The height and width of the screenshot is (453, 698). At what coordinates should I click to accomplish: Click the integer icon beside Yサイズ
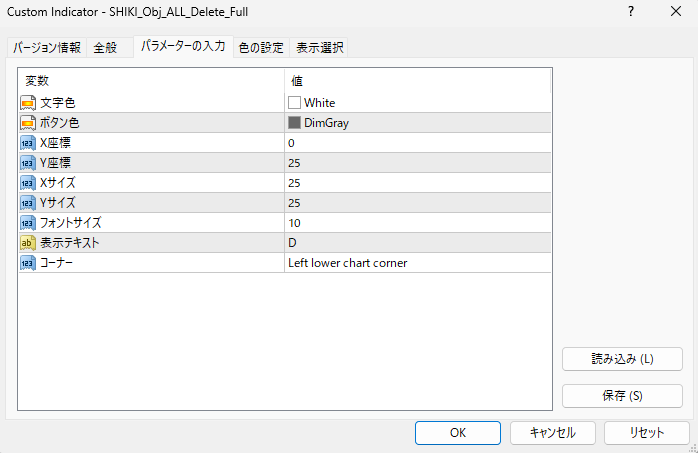click(28, 203)
